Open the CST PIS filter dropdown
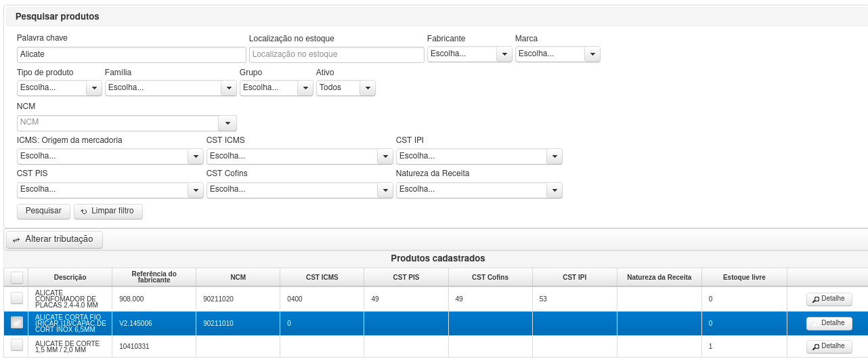Screen dimensions: 868x359 click(x=110, y=190)
